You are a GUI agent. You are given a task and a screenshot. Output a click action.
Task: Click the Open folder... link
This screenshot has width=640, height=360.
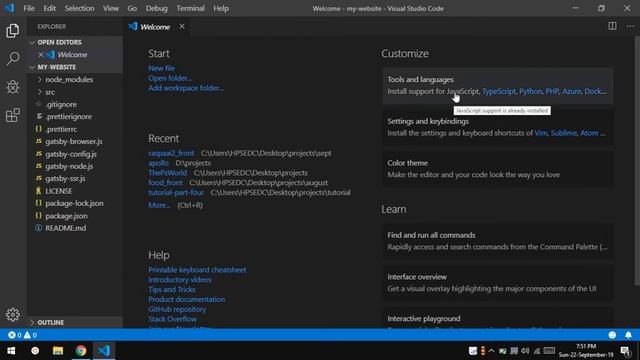click(x=170, y=78)
